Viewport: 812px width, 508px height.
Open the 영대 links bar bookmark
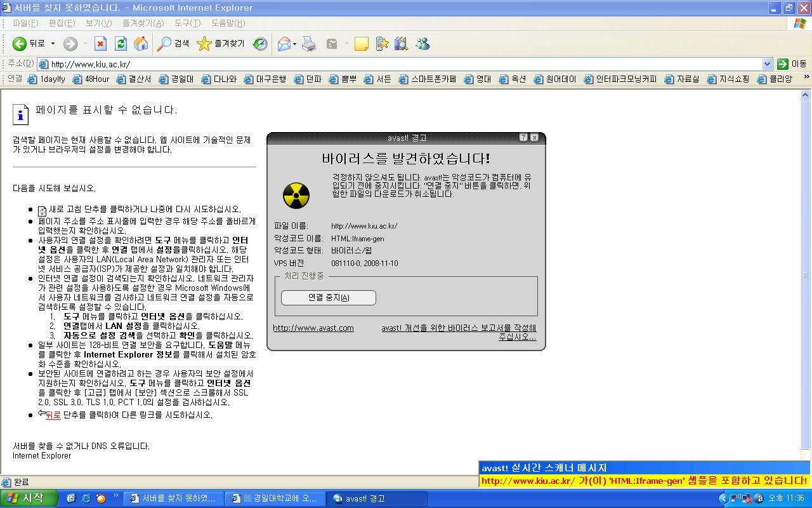(478, 79)
